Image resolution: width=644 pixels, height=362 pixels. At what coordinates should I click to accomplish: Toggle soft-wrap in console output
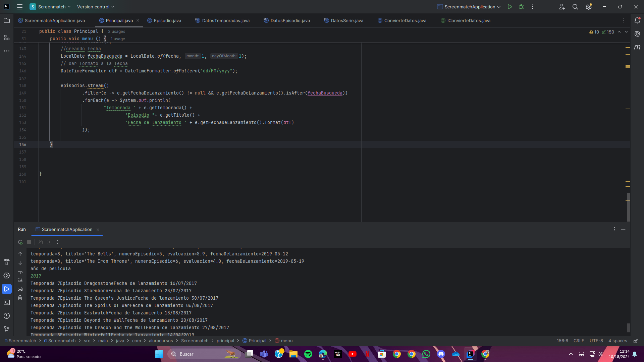click(20, 271)
